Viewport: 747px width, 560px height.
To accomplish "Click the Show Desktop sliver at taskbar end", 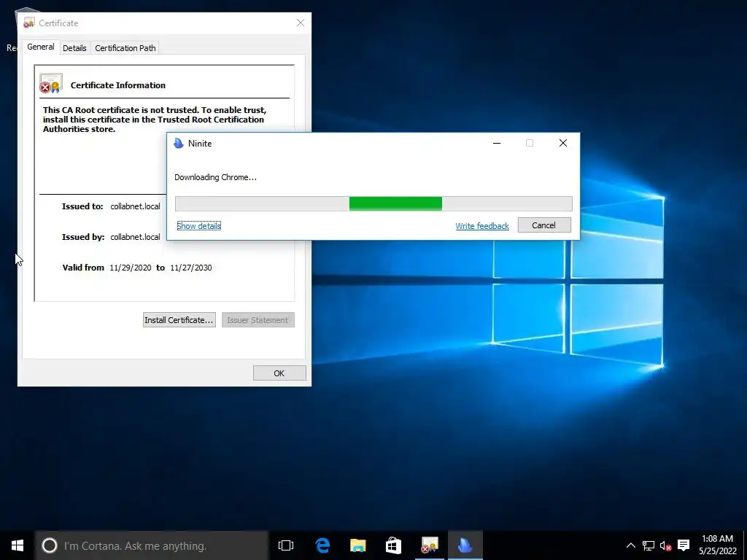I will coord(745,545).
